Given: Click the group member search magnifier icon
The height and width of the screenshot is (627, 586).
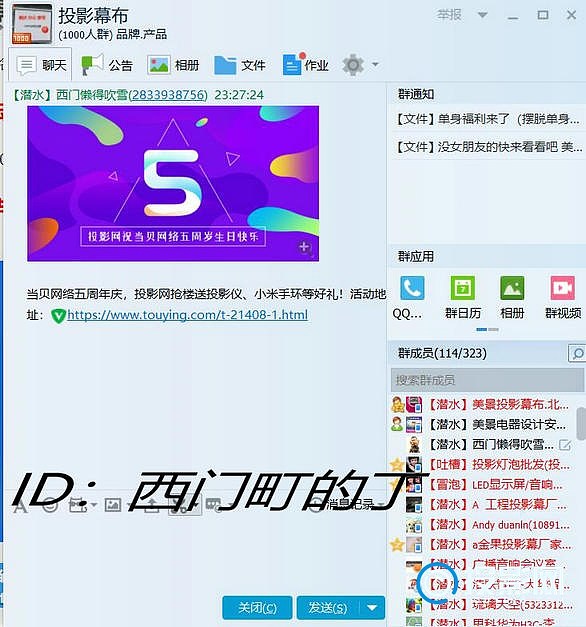Looking at the screenshot, I should pyautogui.click(x=577, y=353).
